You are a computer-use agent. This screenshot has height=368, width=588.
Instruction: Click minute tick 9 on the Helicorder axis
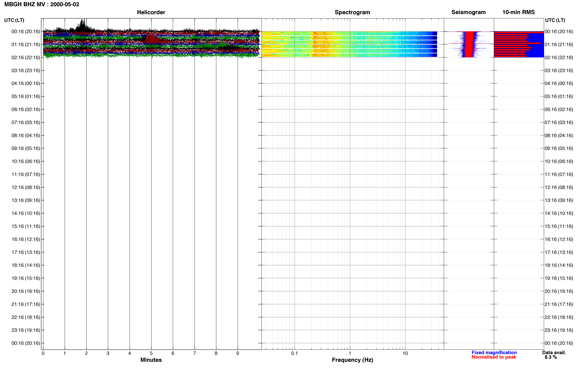click(x=238, y=353)
